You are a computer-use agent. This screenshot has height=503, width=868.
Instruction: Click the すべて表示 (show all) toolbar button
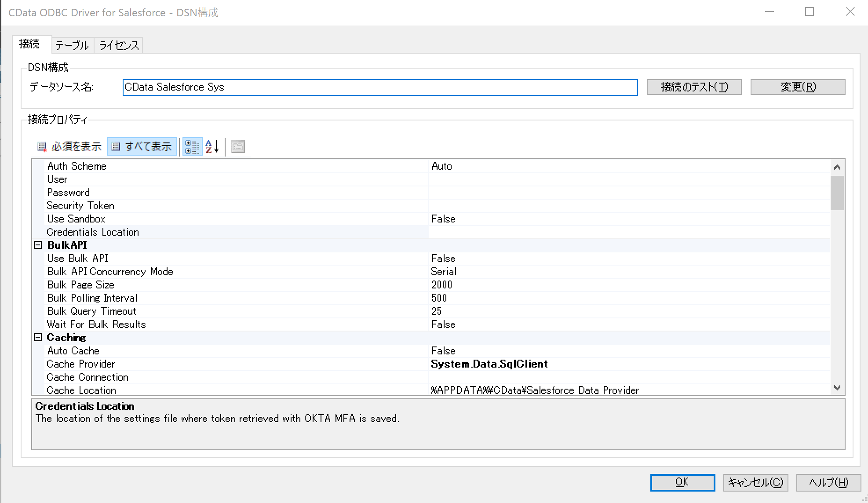[142, 147]
